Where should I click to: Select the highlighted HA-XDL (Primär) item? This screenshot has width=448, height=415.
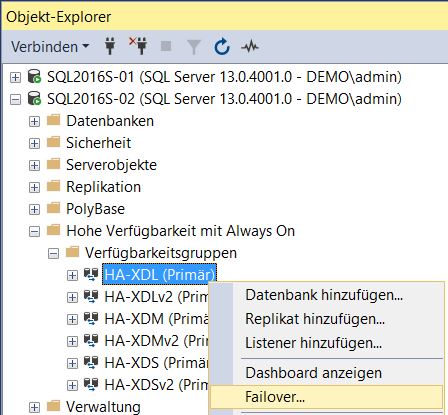click(159, 274)
